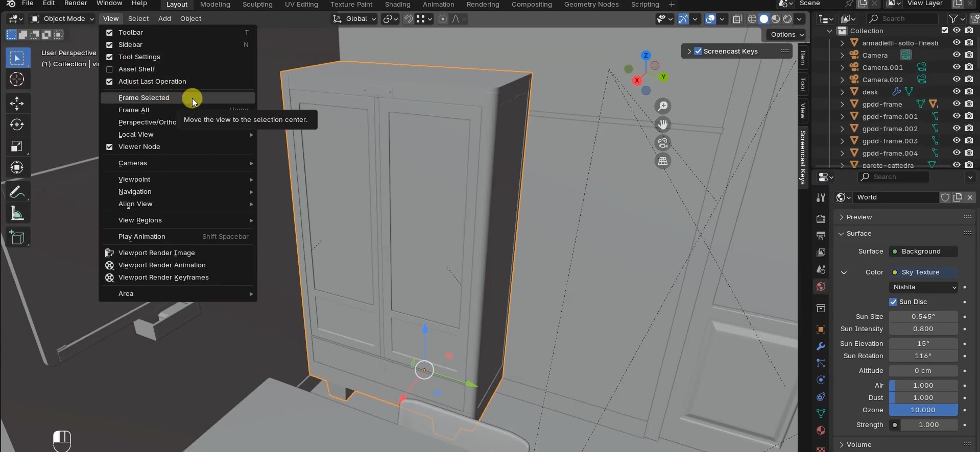
Task: Click the Cursor tool icon
Action: click(17, 80)
